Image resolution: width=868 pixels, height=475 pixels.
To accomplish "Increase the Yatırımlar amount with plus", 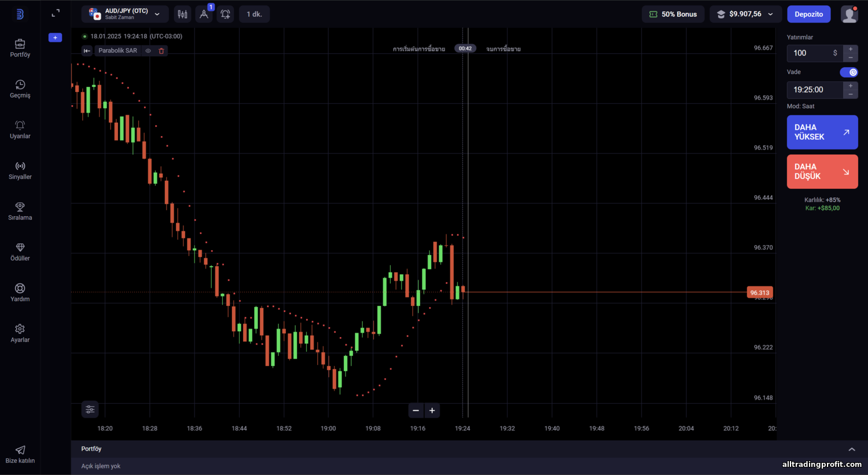I will (x=851, y=49).
